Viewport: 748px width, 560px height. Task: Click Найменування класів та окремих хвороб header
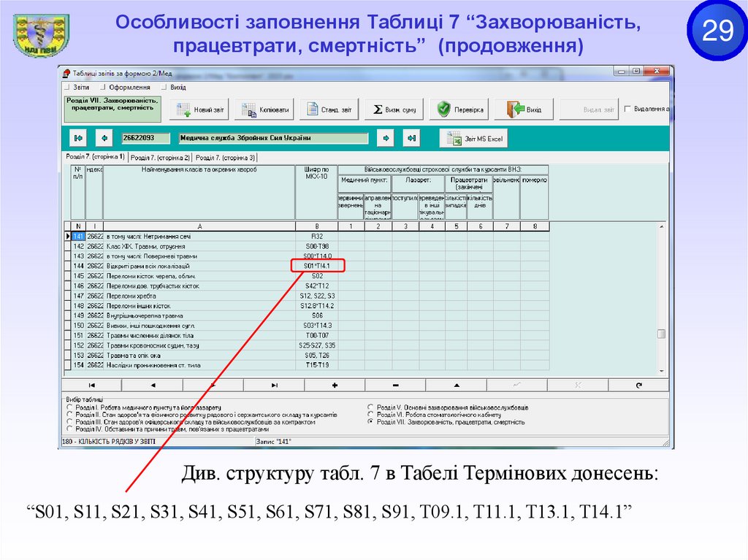click(199, 192)
